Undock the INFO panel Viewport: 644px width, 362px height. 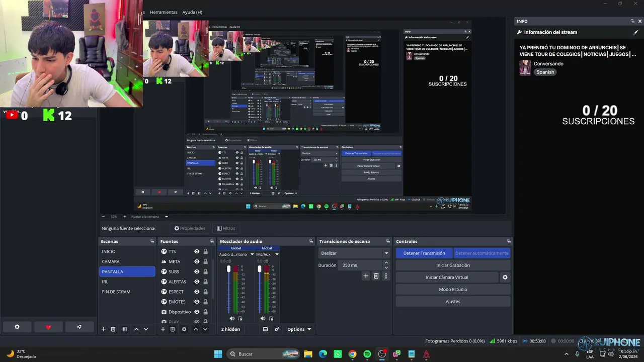point(632,21)
